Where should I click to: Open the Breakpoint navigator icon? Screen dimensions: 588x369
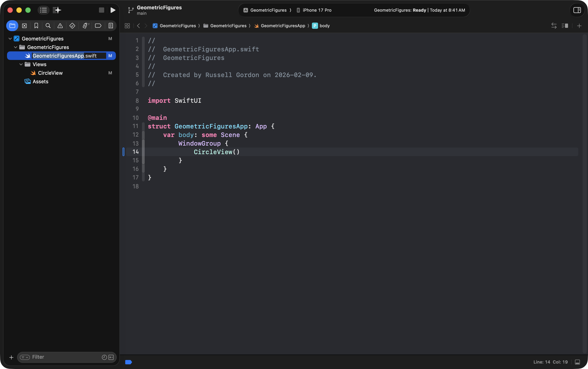(98, 26)
